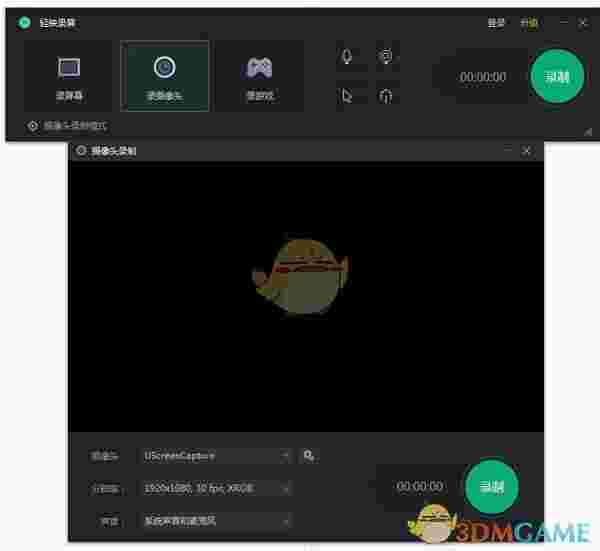Select the game recording mode tile
The width and height of the screenshot is (600, 551).
point(260,76)
